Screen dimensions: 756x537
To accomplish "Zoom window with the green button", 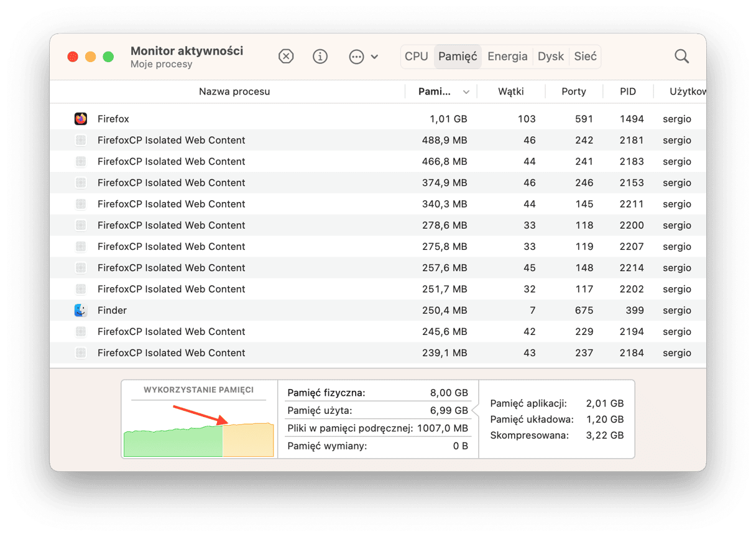I will click(108, 57).
